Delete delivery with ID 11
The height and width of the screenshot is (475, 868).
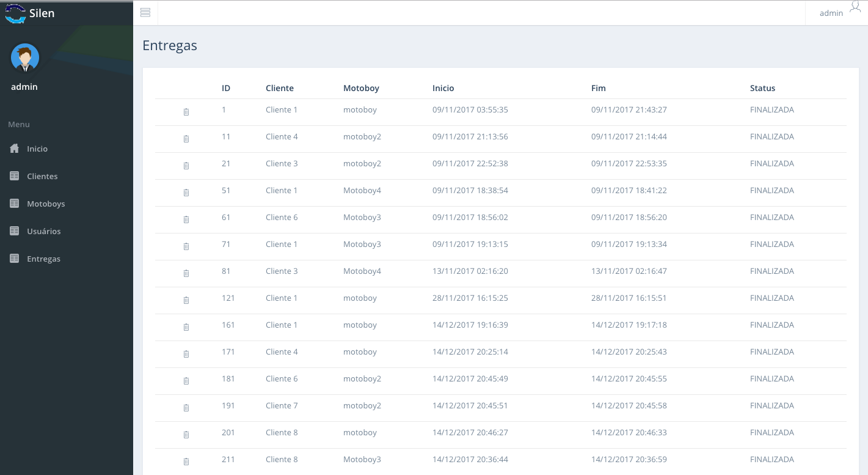point(186,139)
